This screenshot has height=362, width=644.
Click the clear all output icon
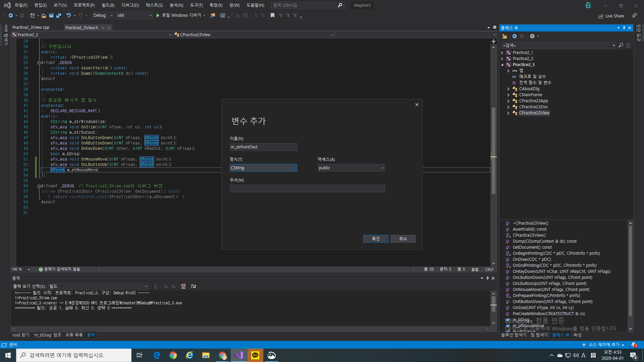(x=183, y=286)
